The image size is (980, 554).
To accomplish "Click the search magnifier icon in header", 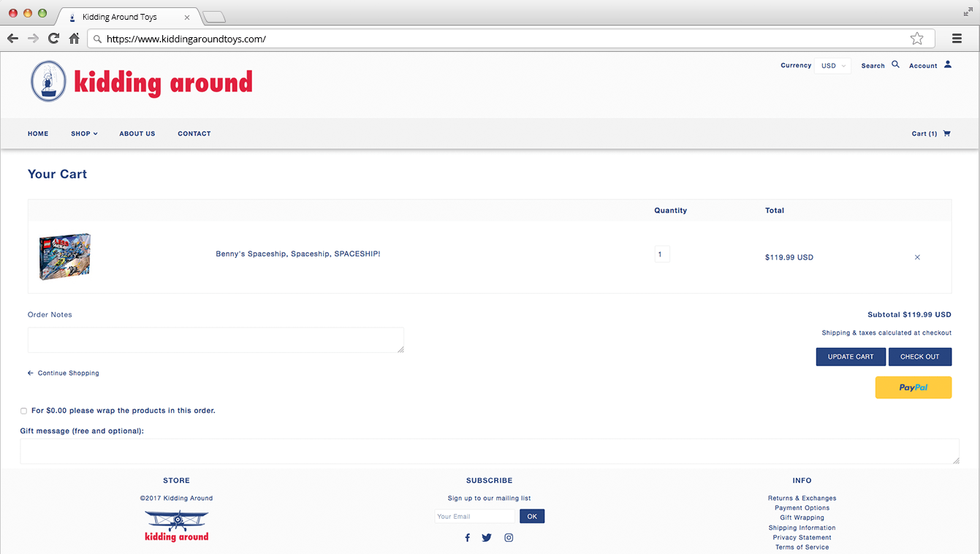I will [895, 65].
